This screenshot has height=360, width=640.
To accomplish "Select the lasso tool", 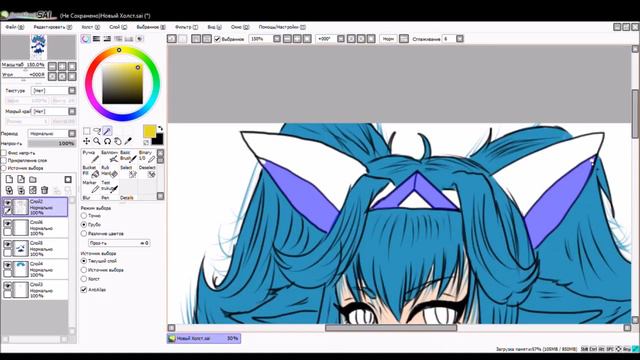I will [x=97, y=131].
